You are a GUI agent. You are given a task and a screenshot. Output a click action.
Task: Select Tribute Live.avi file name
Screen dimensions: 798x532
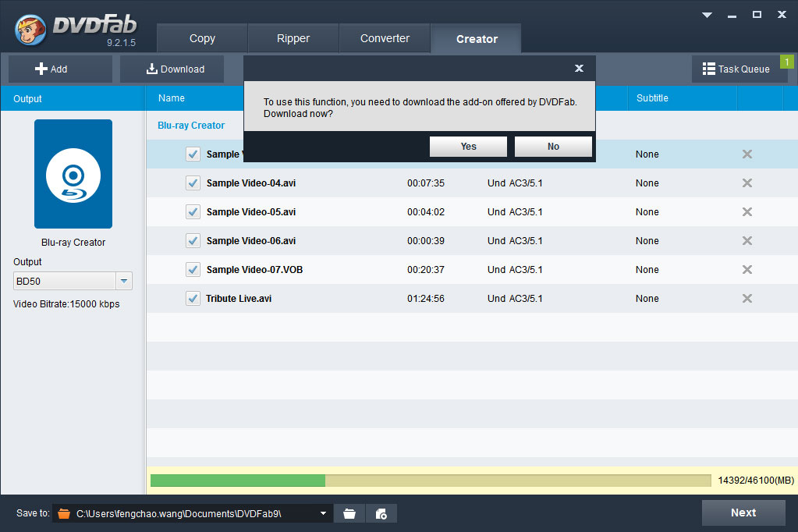point(239,299)
